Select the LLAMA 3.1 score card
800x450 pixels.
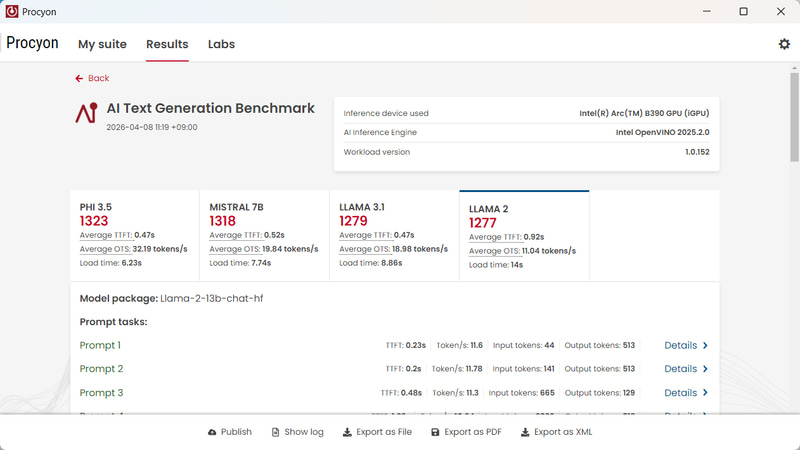tap(394, 236)
